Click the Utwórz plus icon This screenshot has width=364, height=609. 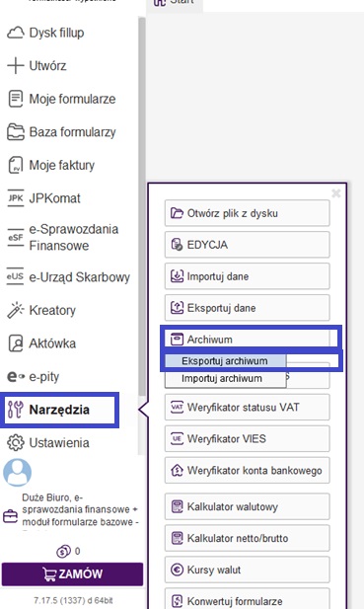(x=16, y=66)
